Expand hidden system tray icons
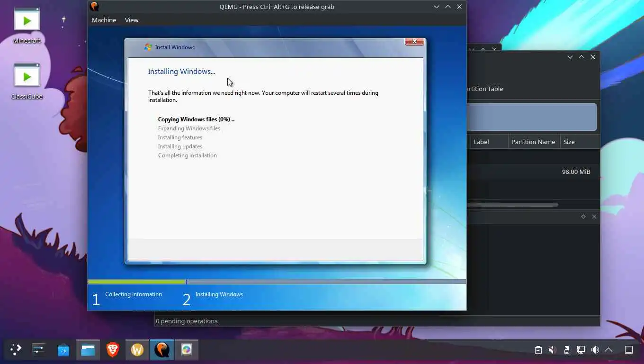 [609, 350]
